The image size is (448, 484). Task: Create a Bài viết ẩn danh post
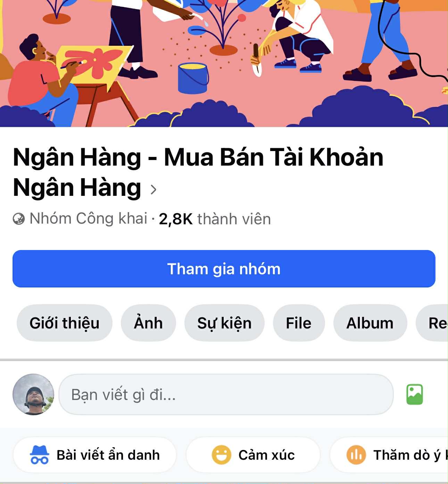click(x=95, y=455)
